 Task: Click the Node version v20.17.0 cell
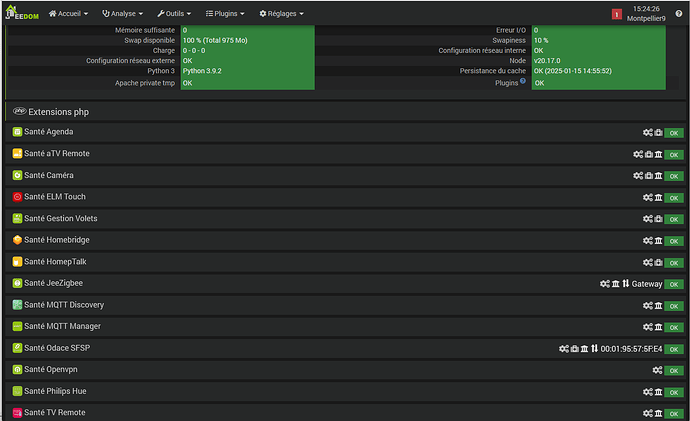tap(598, 61)
